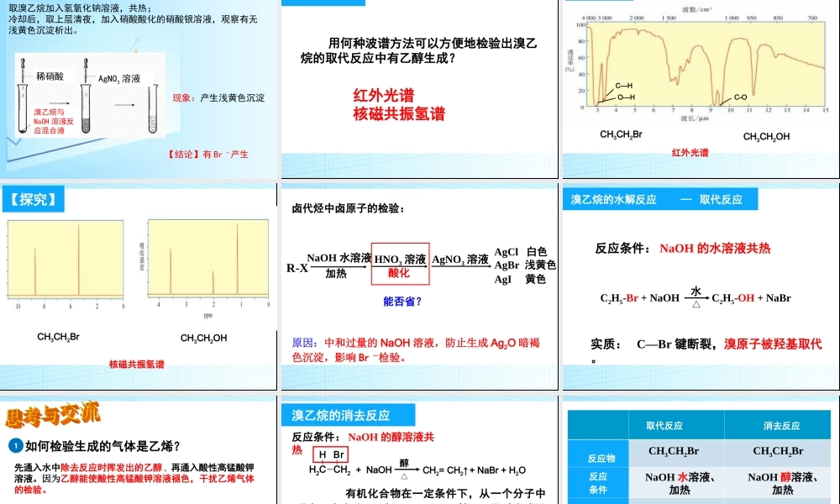Click the AgBr 浅黄色 result line
The image size is (840, 504).
click(x=525, y=265)
